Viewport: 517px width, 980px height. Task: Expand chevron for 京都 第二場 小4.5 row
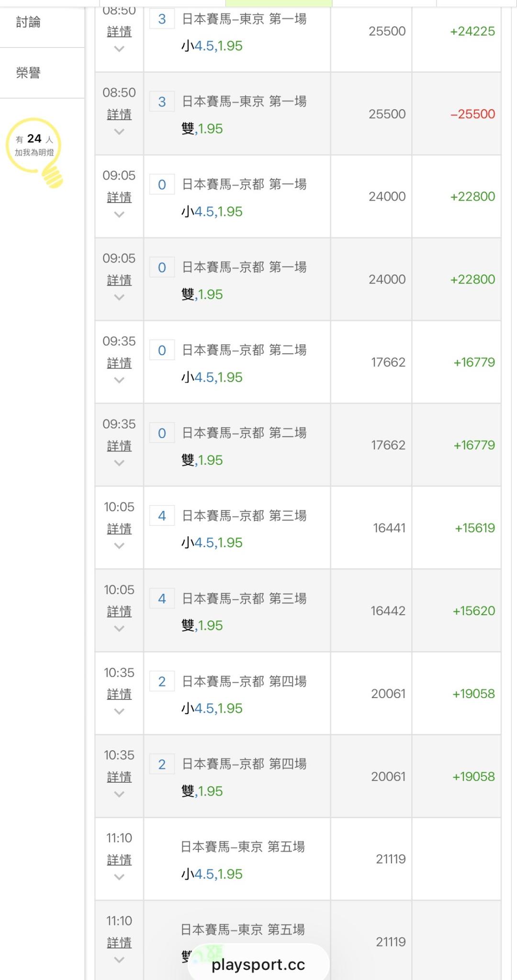(x=119, y=380)
